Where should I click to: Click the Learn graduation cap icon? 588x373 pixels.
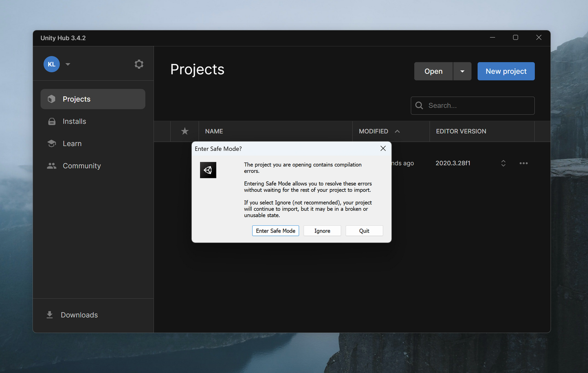[52, 144]
